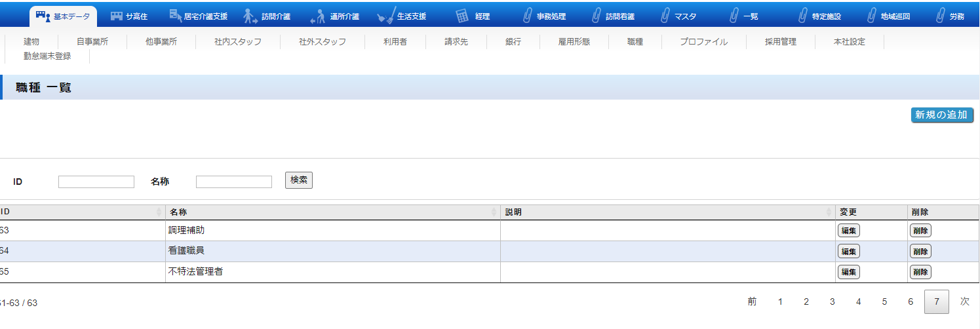Image resolution: width=980 pixels, height=329 pixels.
Task: Open 生活支援 broom icon
Action: tap(387, 15)
